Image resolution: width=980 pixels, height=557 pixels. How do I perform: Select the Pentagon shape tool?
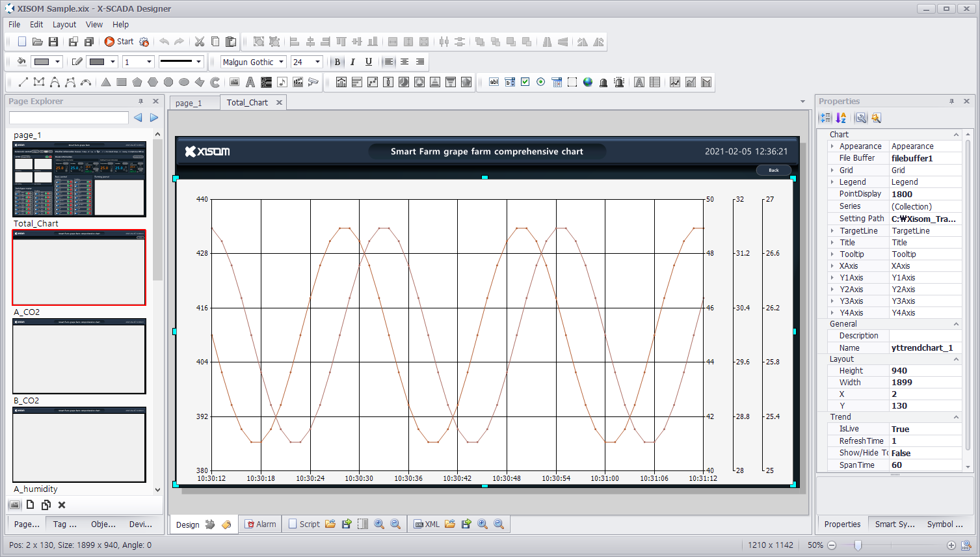137,82
